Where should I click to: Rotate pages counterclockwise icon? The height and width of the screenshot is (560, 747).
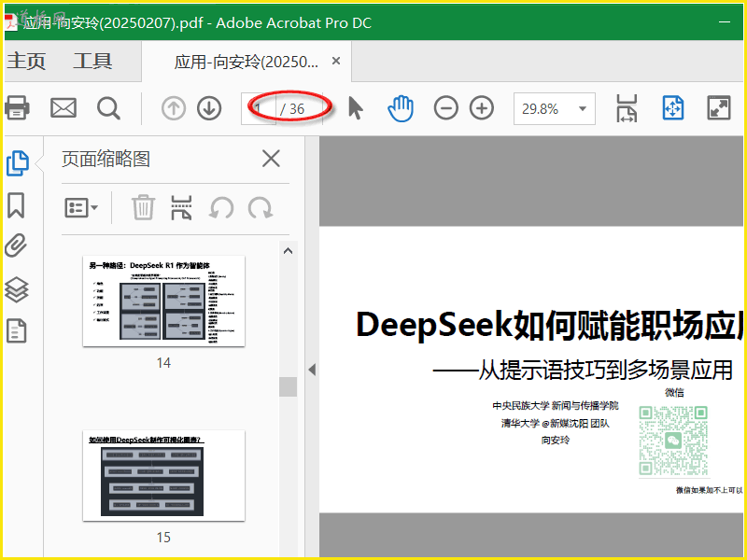pyautogui.click(x=221, y=208)
